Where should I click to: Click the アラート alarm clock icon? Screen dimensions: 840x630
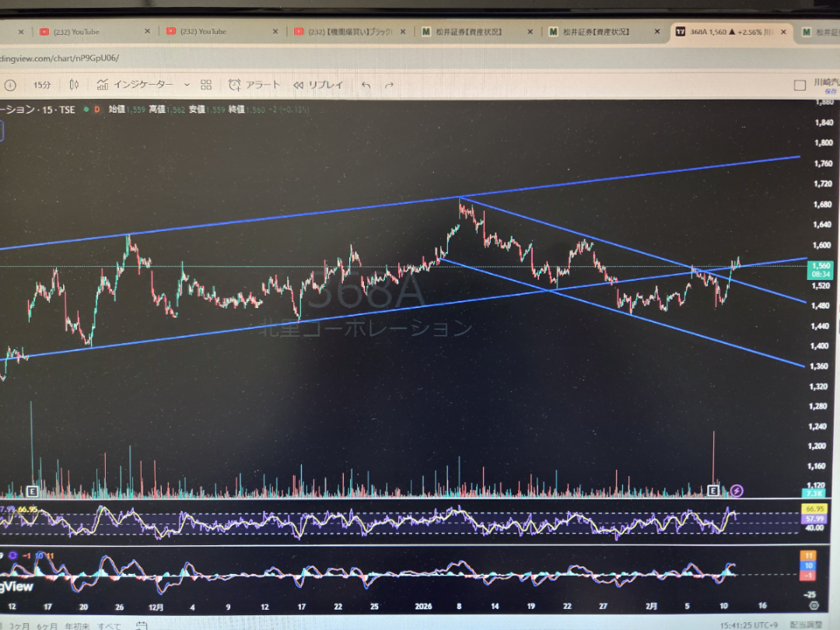(234, 85)
